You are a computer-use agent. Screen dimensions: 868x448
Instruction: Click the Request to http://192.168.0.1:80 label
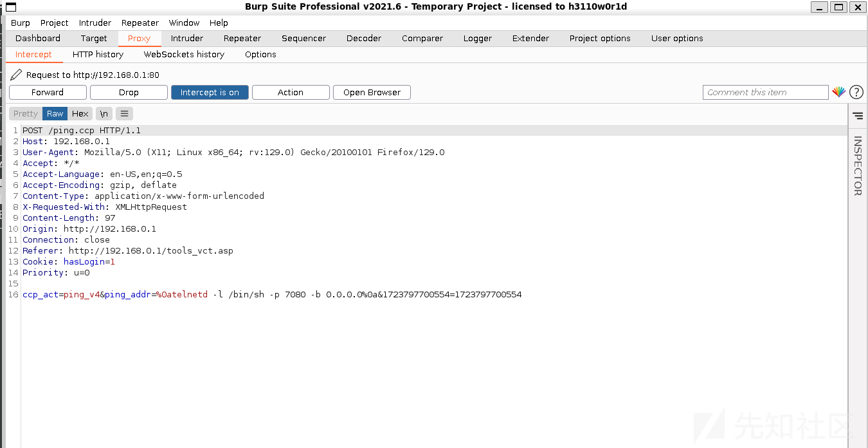[x=93, y=75]
